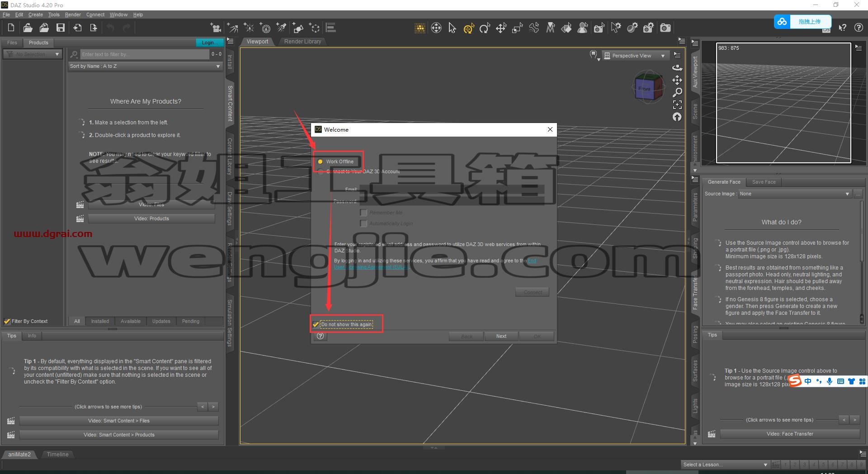The height and width of the screenshot is (474, 868).
Task: Click the Render camera icon
Action: coord(665,28)
